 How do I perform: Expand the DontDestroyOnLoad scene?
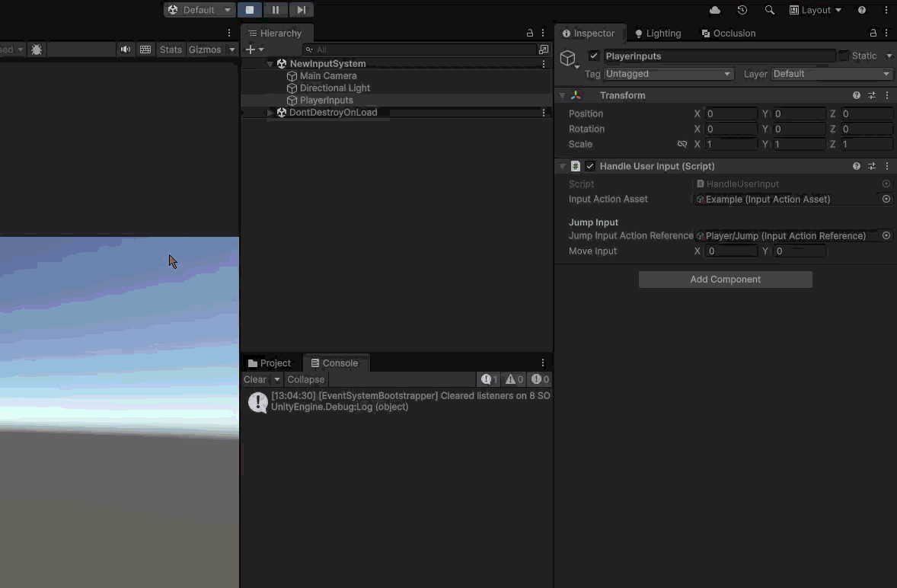(270, 113)
